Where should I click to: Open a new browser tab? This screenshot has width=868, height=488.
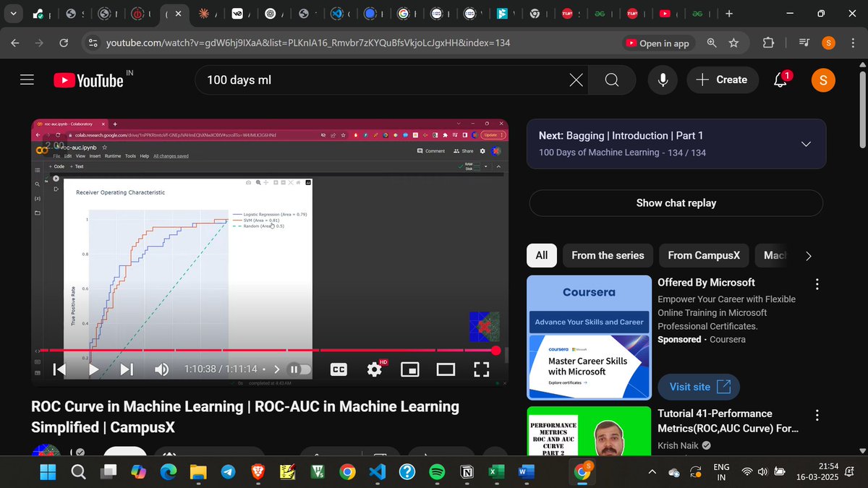coord(729,14)
